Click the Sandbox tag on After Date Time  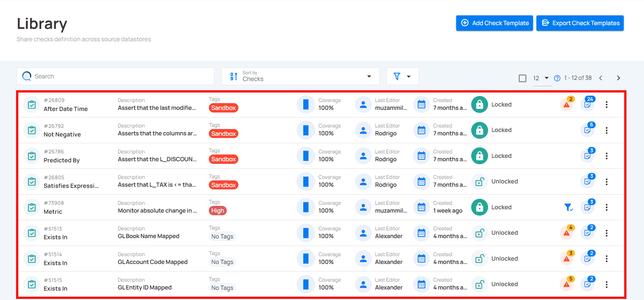(223, 108)
